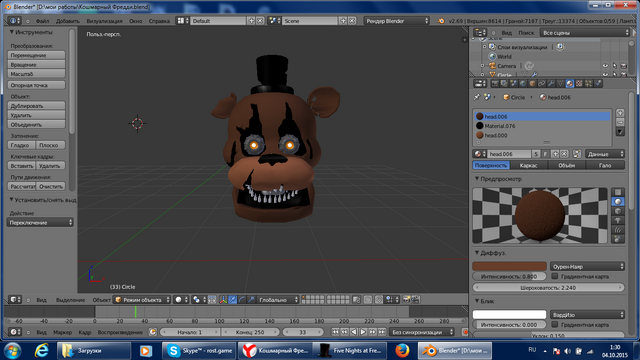Open the Добавить menu
The image size is (640, 360).
[68, 21]
